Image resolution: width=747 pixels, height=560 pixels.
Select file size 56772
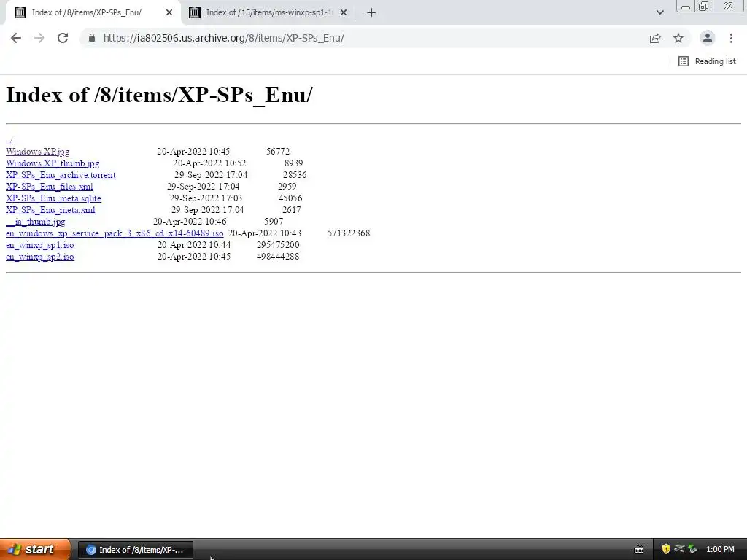(278, 152)
